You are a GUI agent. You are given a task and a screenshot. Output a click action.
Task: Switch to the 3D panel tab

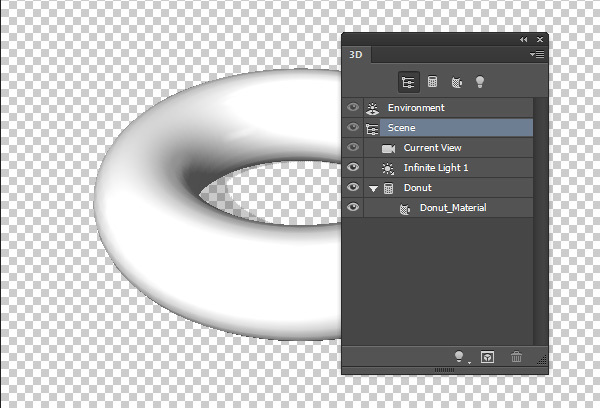(356, 55)
